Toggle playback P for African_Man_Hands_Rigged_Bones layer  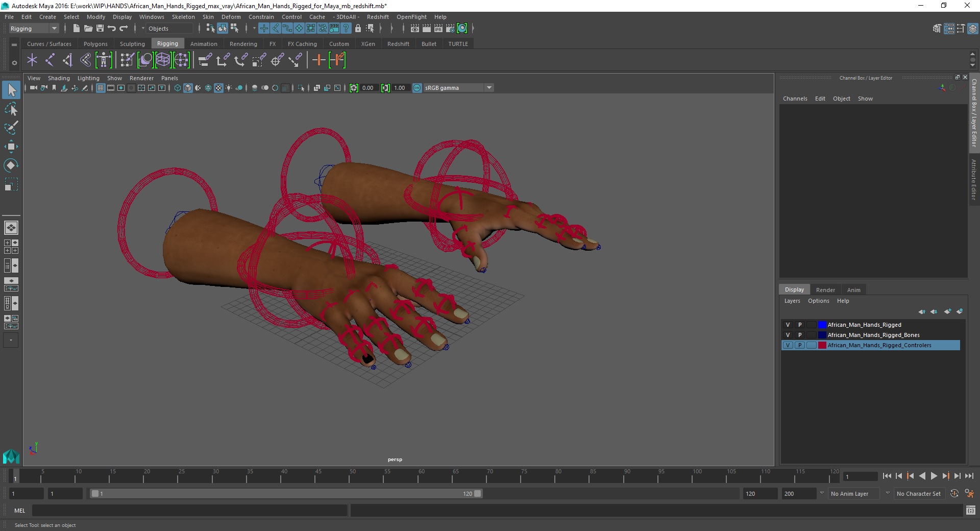800,335
